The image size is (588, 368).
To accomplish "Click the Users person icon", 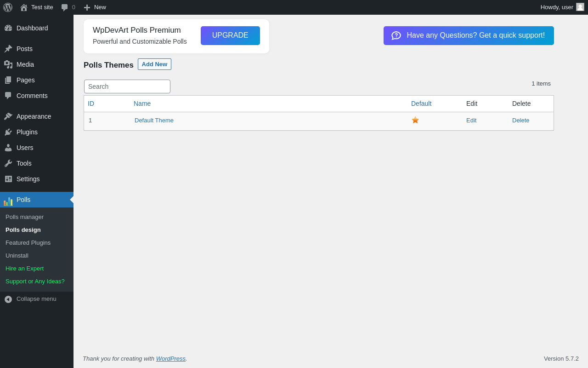I will click(8, 148).
